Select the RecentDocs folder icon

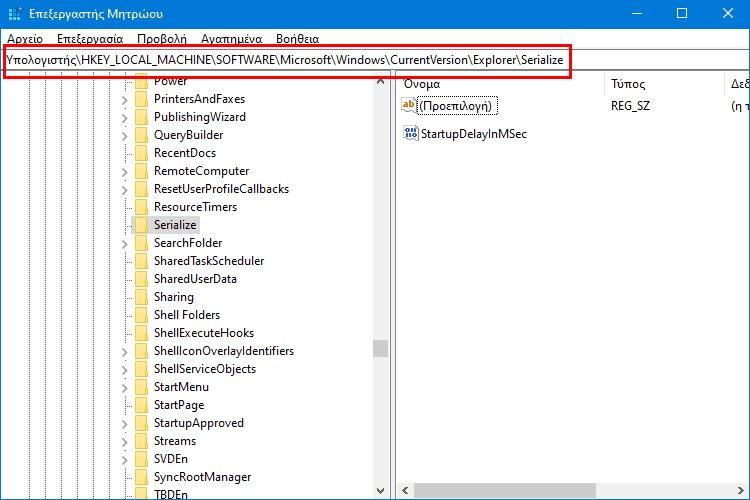pyautogui.click(x=141, y=153)
